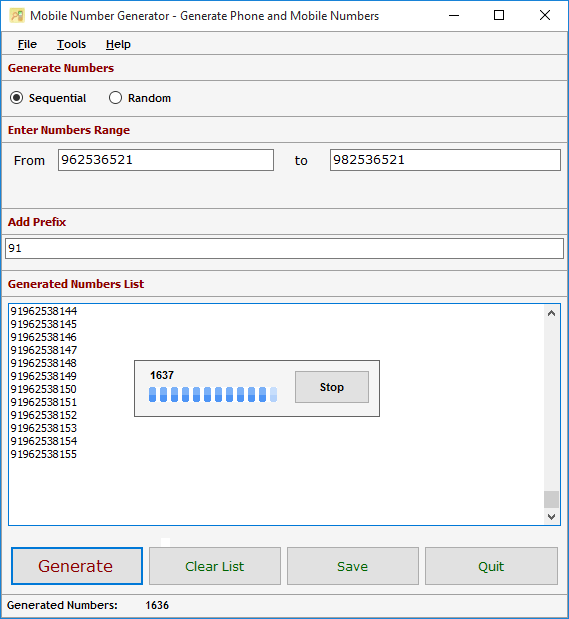
Task: Click the generation progress bar
Action: 213,394
